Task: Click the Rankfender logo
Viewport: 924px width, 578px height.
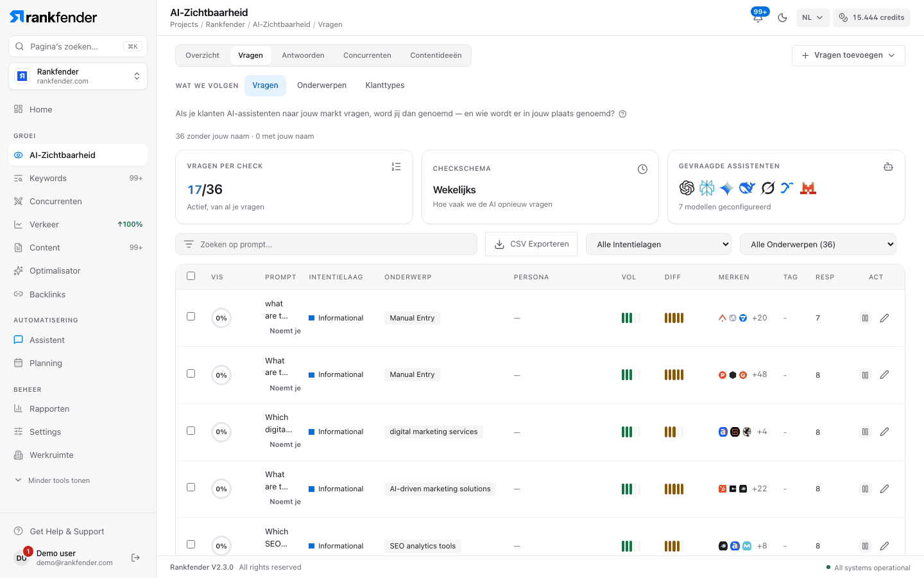Action: [54, 17]
